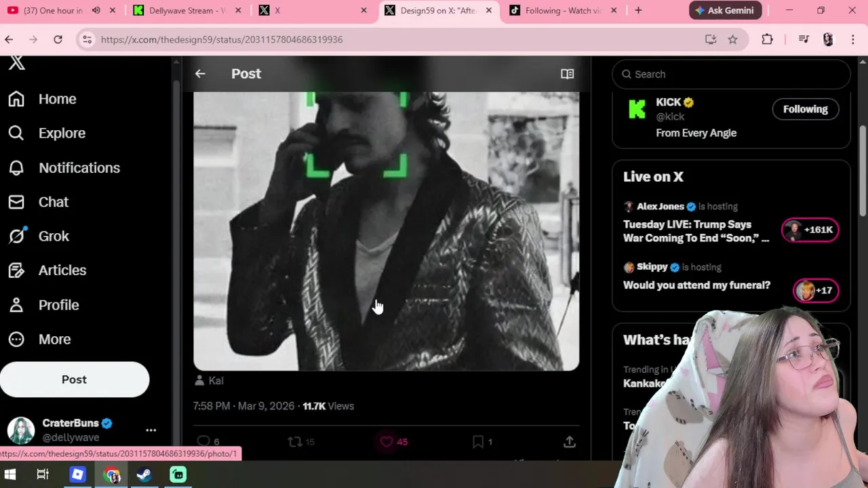Open media control icon in toolbar

click(x=804, y=39)
